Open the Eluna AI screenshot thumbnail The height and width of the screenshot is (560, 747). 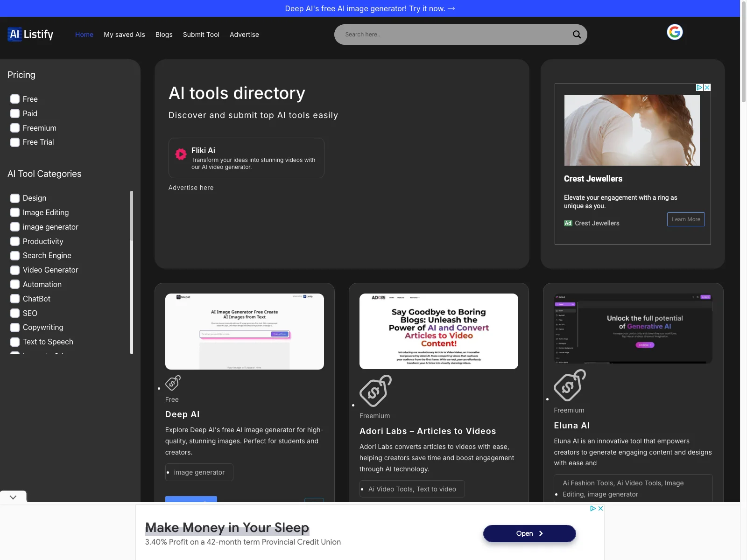click(x=633, y=329)
